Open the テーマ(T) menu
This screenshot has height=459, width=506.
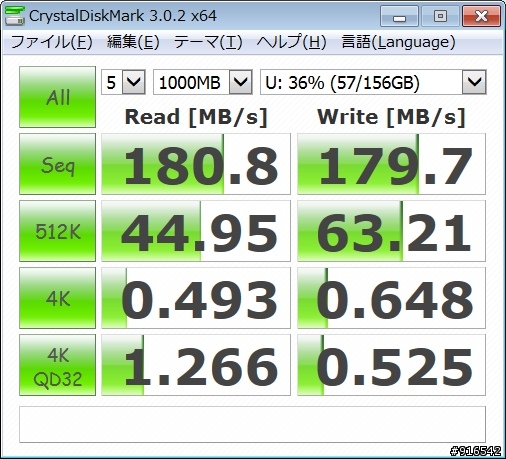208,42
